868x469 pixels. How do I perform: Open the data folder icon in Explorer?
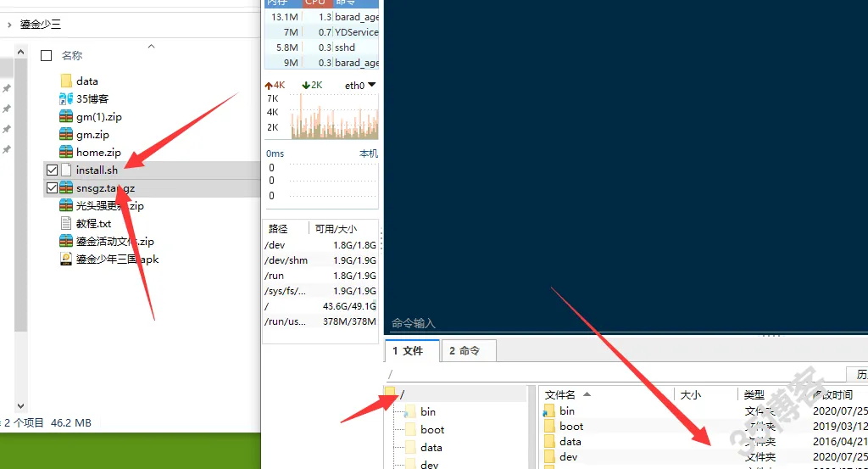click(66, 81)
